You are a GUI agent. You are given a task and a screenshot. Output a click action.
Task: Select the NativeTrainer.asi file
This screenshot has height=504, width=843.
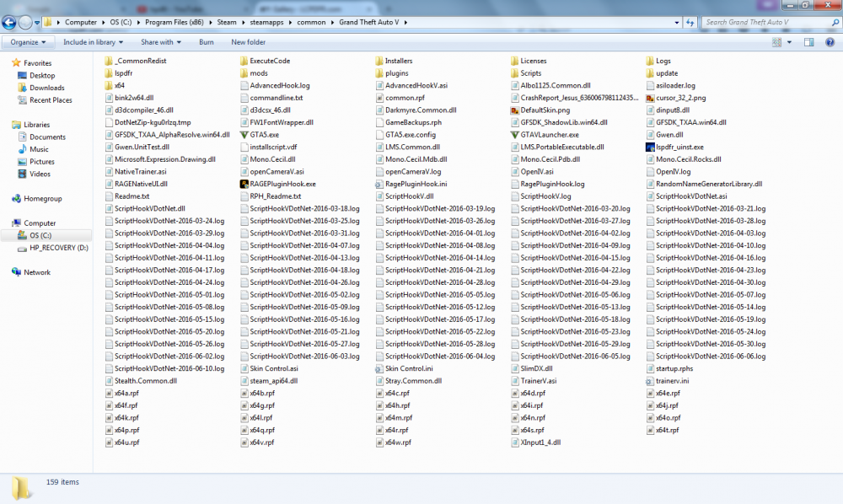140,171
